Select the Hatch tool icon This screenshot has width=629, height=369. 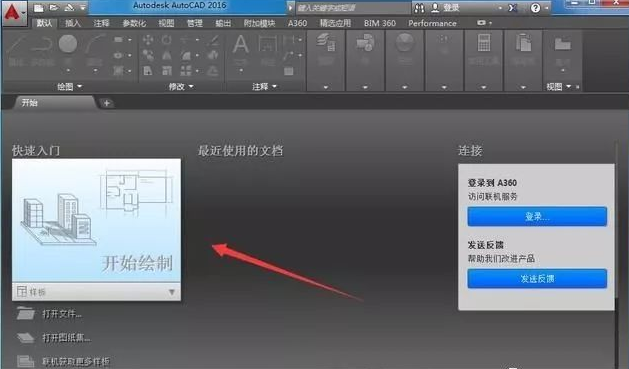(x=118, y=71)
